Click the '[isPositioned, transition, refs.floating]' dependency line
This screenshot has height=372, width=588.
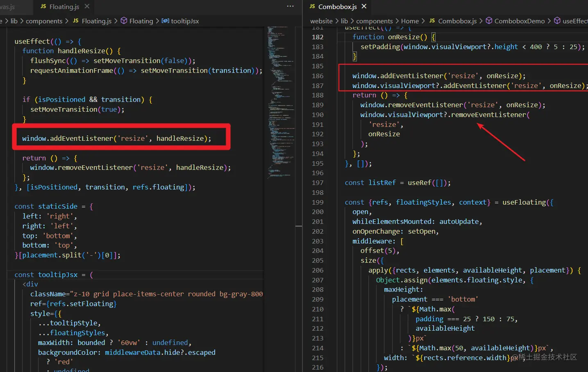(105, 187)
